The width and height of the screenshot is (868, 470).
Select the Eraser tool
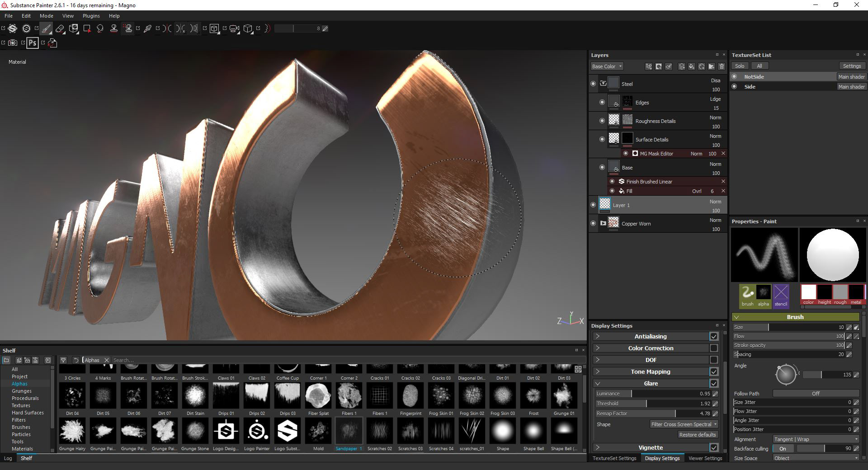[60, 28]
